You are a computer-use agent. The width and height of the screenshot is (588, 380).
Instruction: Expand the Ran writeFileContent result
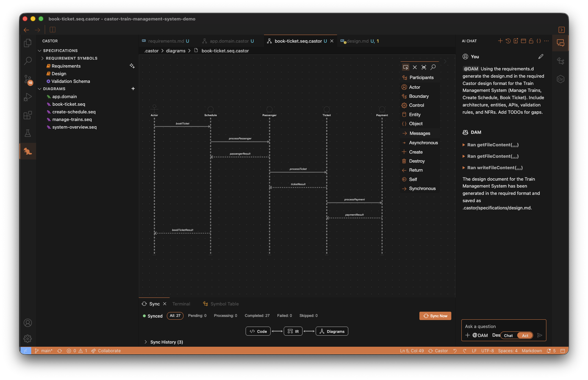tap(464, 167)
